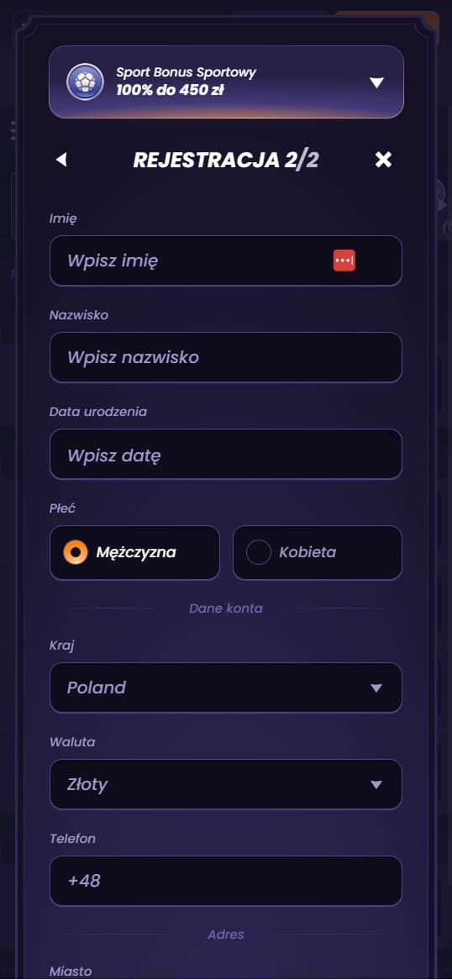The width and height of the screenshot is (452, 980).
Task: Click the Sport Bonus Sportowy banner
Action: click(x=226, y=82)
